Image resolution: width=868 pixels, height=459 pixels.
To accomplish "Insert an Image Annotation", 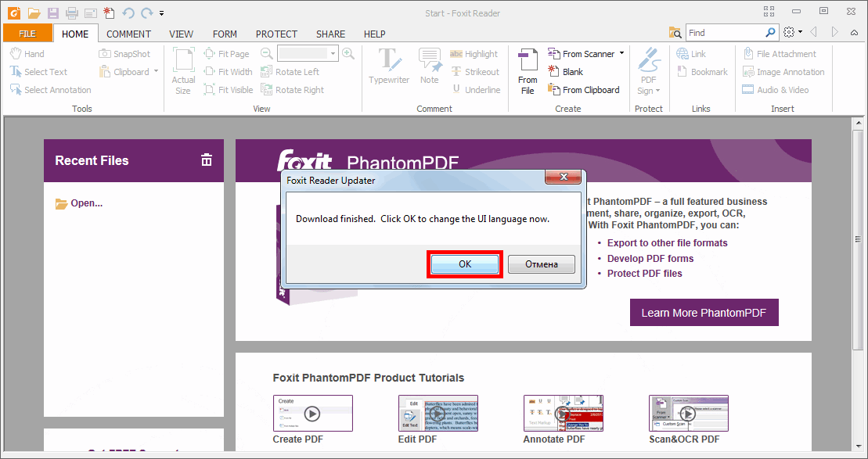I will click(783, 72).
